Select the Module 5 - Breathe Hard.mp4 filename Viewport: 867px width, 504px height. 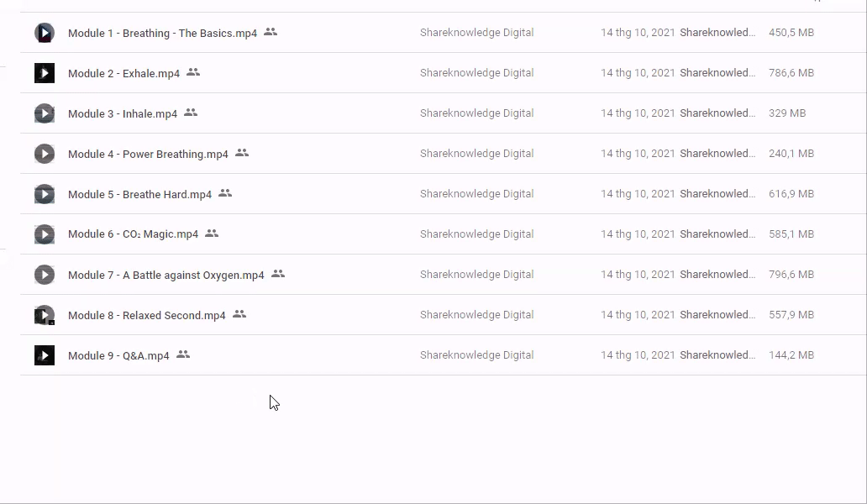pyautogui.click(x=139, y=195)
